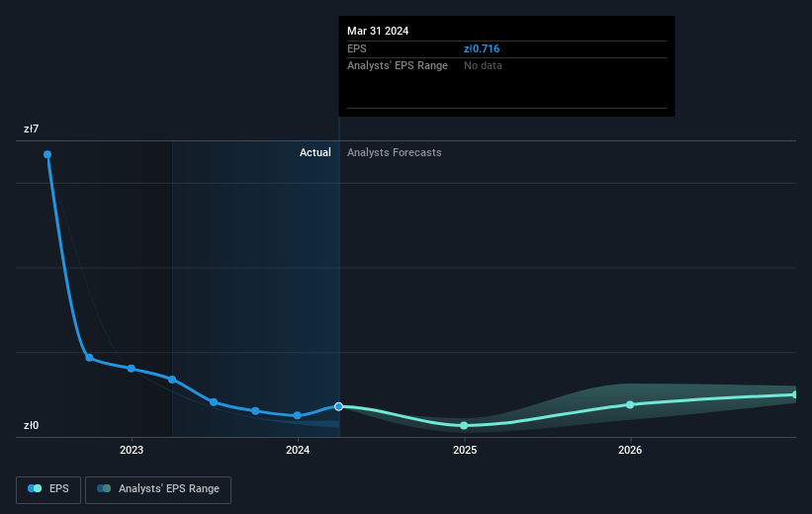The height and width of the screenshot is (514, 812).
Task: Select the 2025 forecast data point
Action: pos(464,425)
